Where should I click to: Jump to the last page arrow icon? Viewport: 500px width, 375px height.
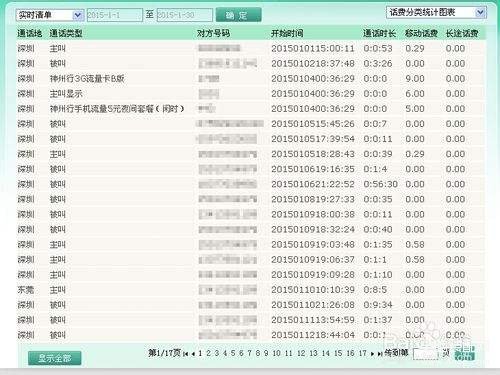coord(380,354)
